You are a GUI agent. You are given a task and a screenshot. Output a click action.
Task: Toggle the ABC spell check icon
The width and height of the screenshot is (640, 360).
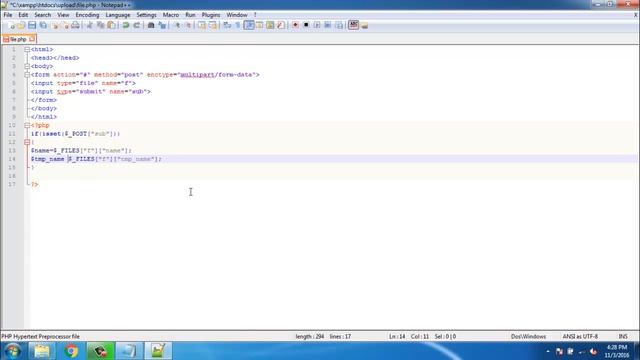[353, 25]
